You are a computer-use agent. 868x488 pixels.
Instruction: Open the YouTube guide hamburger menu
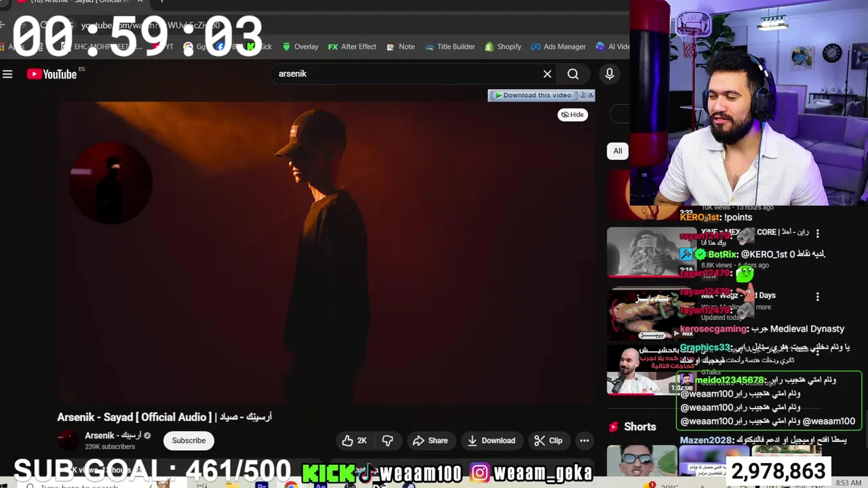(x=7, y=74)
